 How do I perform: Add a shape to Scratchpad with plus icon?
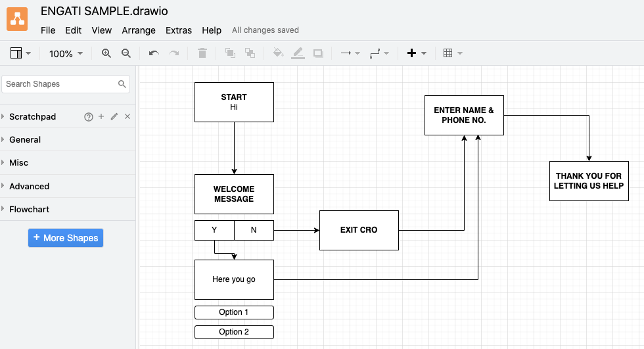click(101, 116)
